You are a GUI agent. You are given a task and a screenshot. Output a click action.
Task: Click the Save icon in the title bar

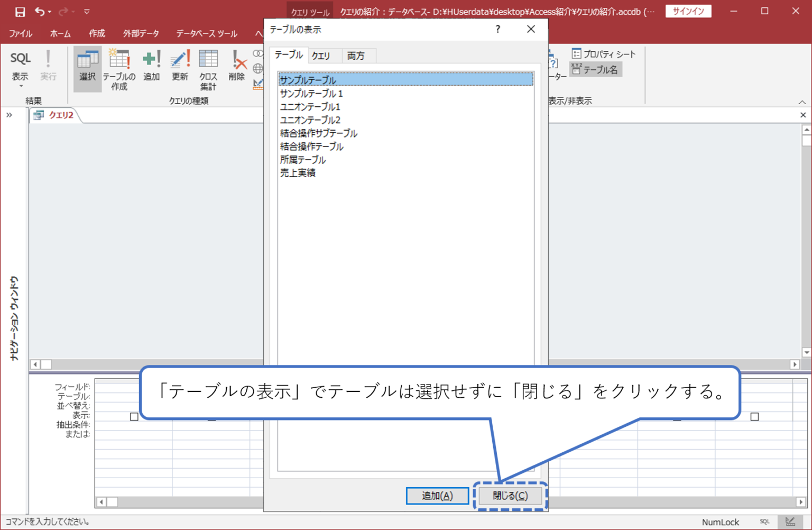coord(20,12)
